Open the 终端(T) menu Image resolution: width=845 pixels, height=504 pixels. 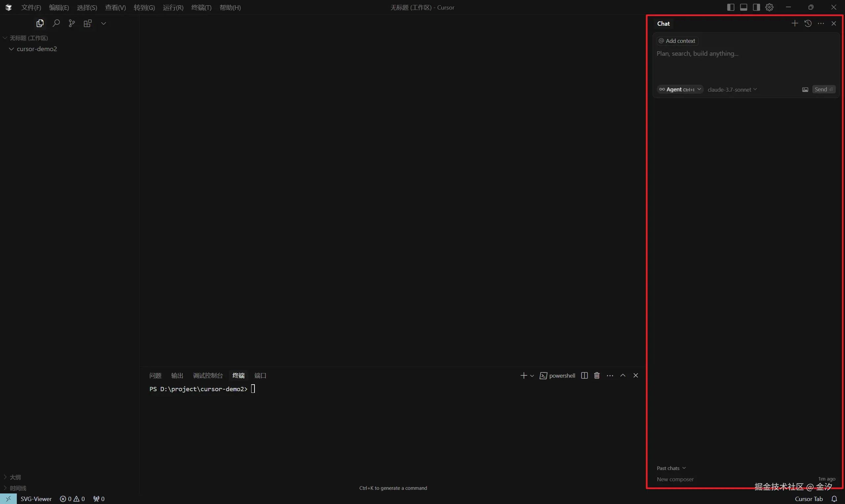tap(201, 8)
